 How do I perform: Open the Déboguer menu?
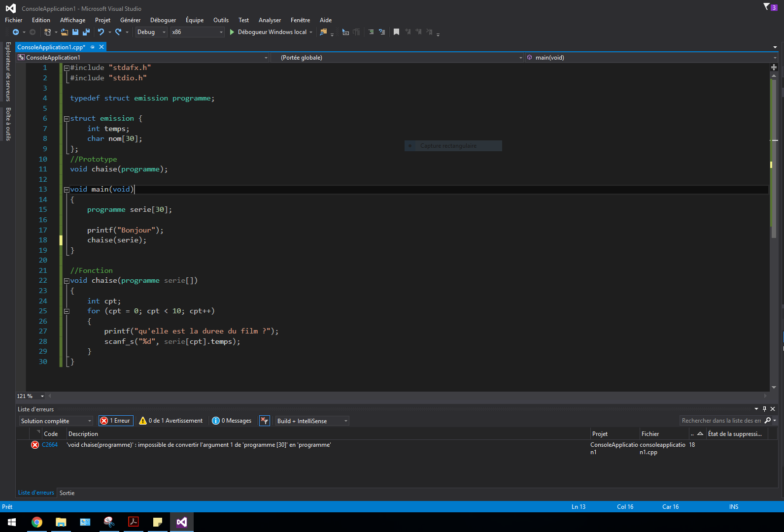click(x=163, y=20)
